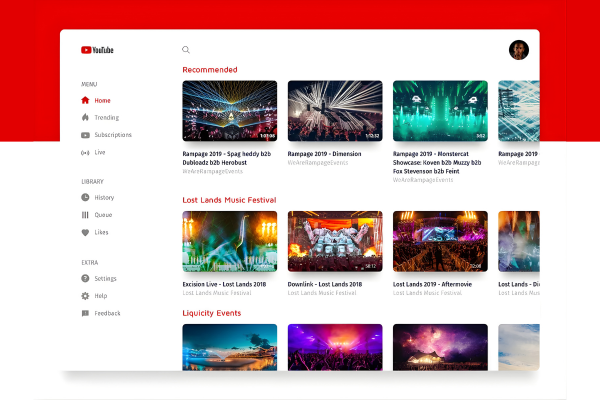This screenshot has width=600, height=400.
Task: Open Help in the Extra section
Action: (x=101, y=296)
